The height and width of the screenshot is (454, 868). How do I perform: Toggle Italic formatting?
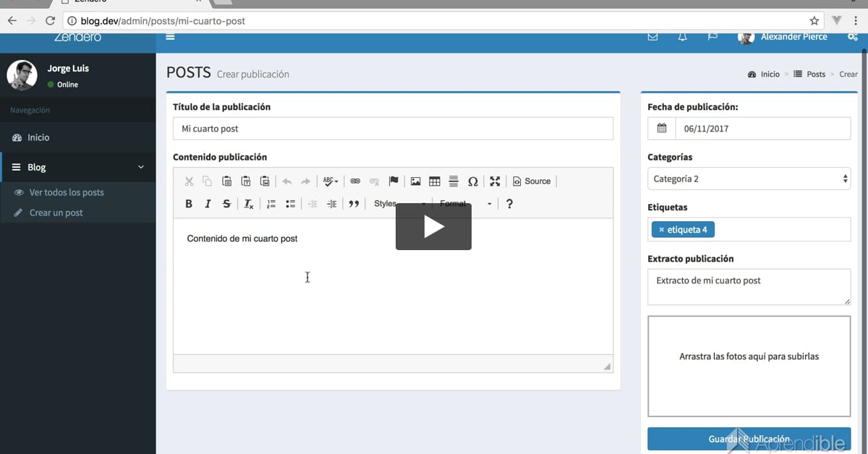click(x=208, y=204)
